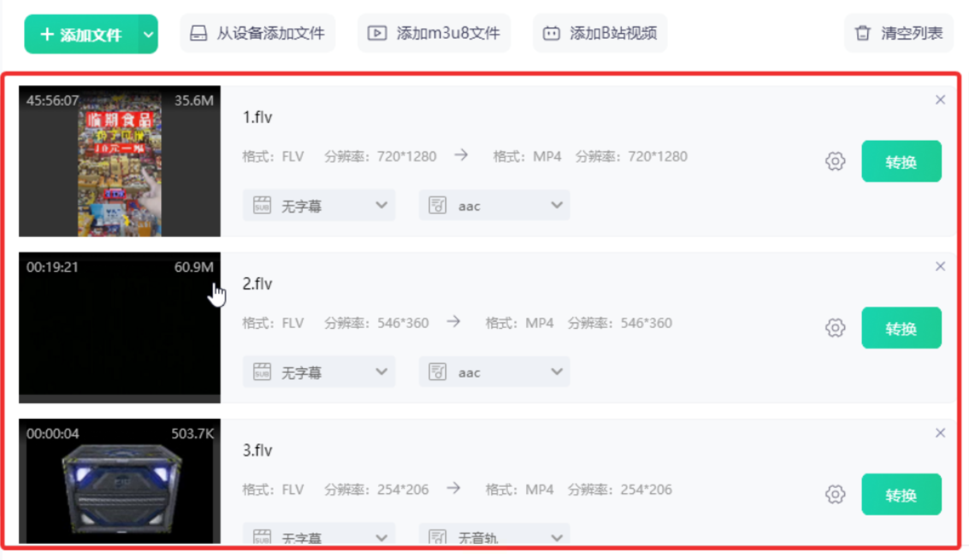Click 转换 button for 3.flv
The height and width of the screenshot is (560, 969).
(x=901, y=495)
